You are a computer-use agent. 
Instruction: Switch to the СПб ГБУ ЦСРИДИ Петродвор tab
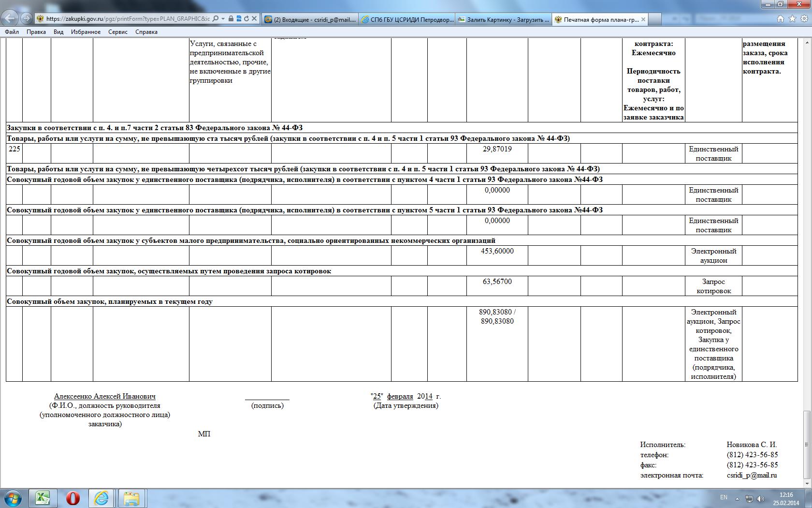point(407,19)
